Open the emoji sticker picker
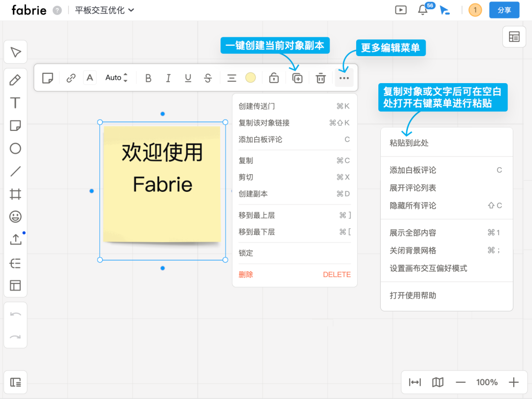 point(15,216)
